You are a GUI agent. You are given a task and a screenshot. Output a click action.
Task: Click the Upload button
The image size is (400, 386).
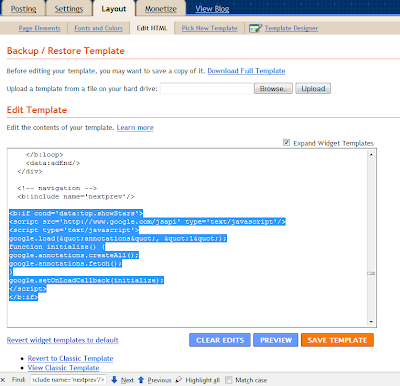tap(313, 89)
